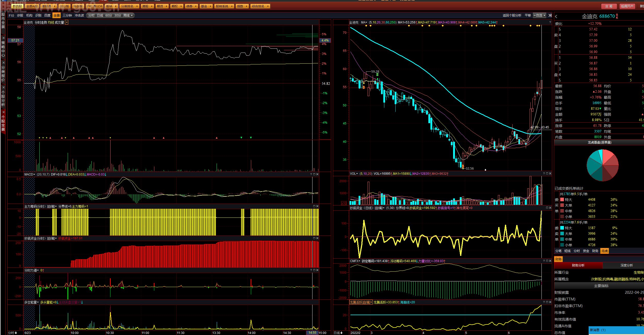Select the 沪伦通GDR toggle button
The width and height of the screenshot is (644, 335).
pos(95,6)
